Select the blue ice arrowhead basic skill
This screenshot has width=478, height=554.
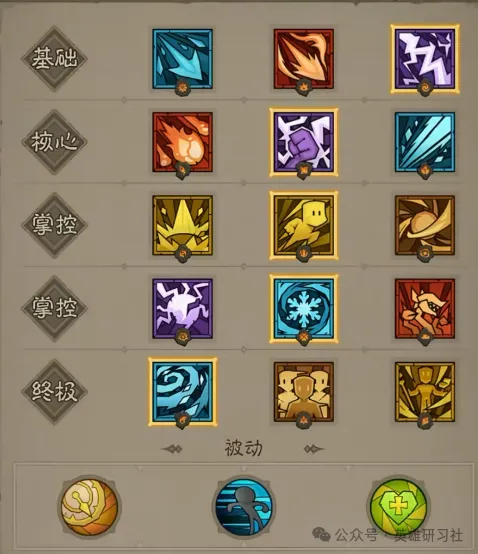(182, 59)
